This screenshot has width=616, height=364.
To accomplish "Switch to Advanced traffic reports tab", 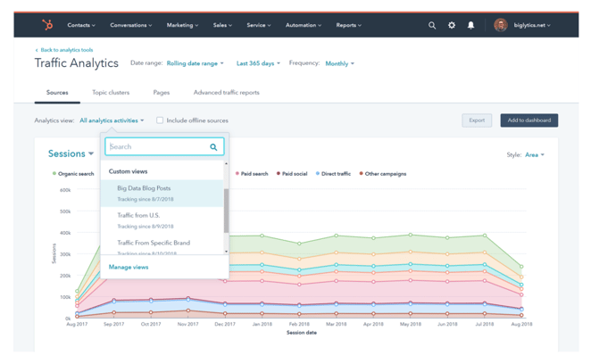I will tap(226, 93).
